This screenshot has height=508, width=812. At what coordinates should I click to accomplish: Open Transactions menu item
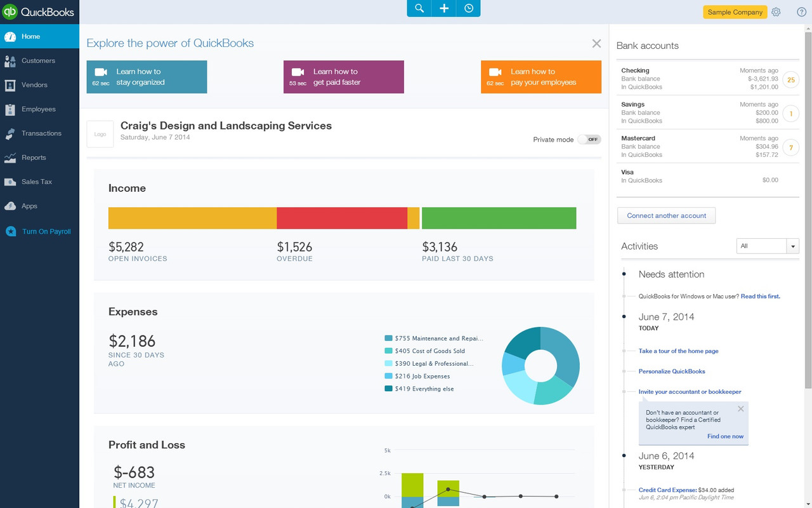pos(42,133)
